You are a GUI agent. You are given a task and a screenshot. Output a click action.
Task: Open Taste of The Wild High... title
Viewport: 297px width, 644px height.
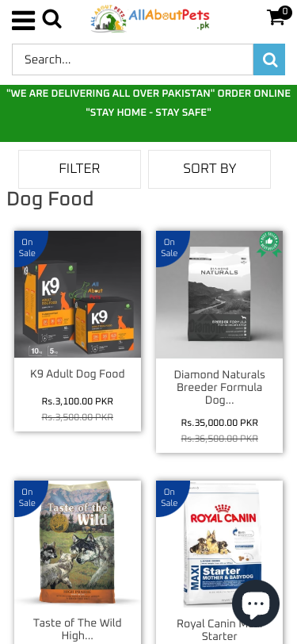click(78, 629)
